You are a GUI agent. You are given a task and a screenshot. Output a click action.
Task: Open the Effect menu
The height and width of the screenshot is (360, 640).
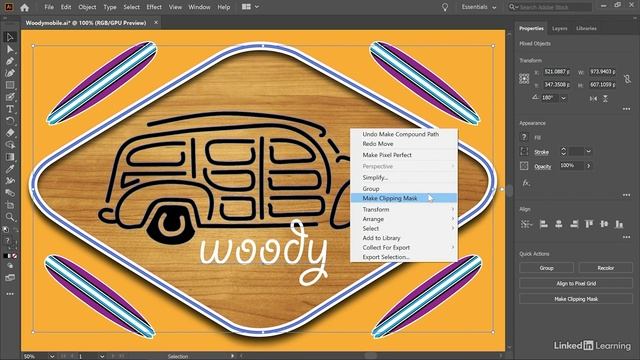coord(154,7)
